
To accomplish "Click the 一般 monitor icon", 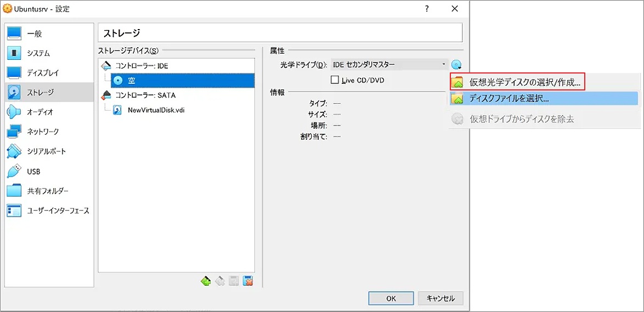I will tap(14, 33).
